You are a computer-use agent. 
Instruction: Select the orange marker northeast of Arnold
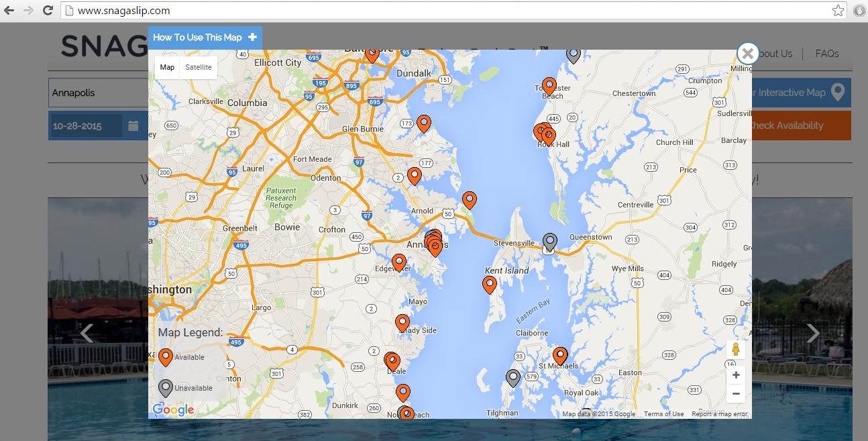[x=470, y=200]
